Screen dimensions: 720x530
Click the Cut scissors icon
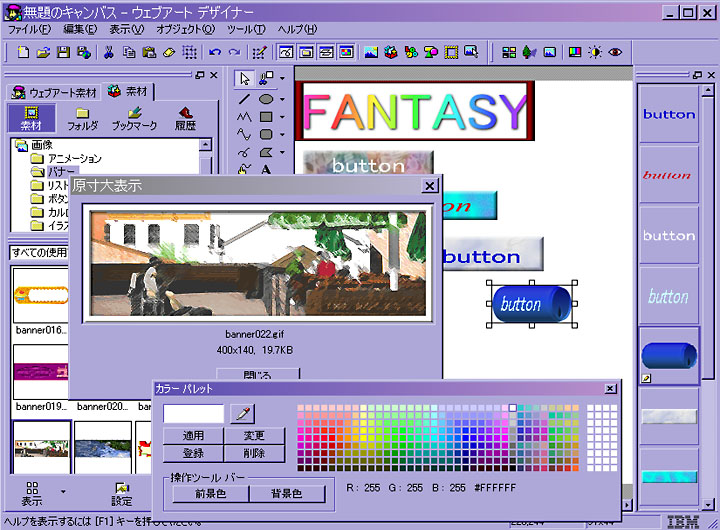108,52
